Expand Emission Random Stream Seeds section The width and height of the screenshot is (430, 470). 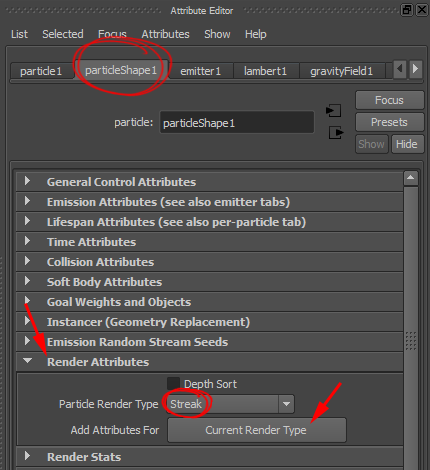[209, 342]
